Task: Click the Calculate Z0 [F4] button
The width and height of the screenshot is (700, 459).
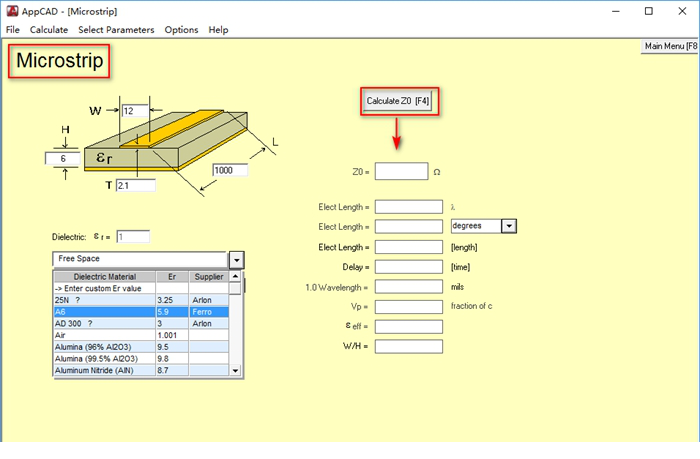Action: coord(398,101)
